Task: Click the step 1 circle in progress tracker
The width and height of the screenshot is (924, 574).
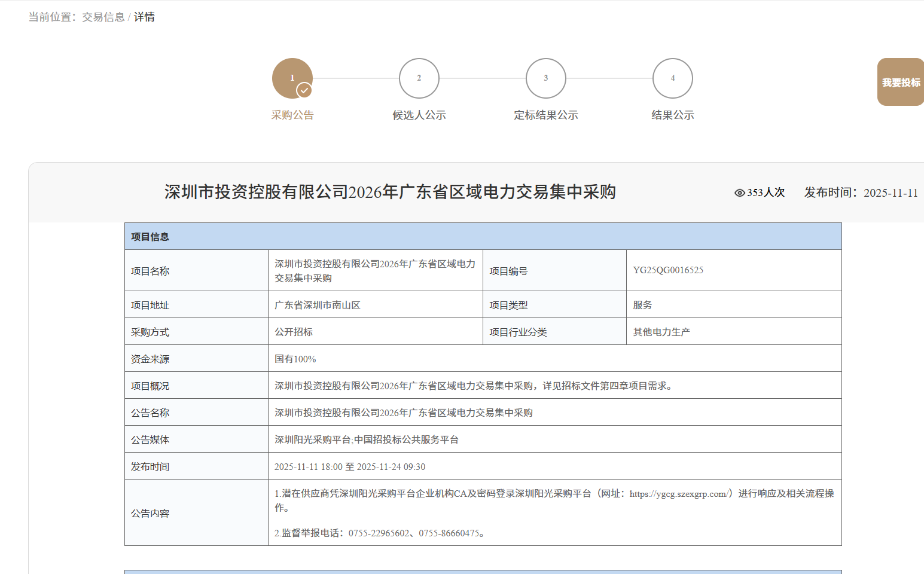Action: click(x=291, y=77)
